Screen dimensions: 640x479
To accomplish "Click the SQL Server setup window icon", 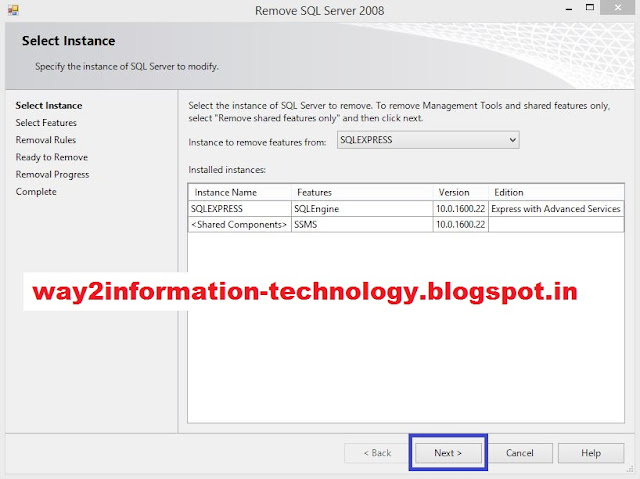I will (13, 10).
